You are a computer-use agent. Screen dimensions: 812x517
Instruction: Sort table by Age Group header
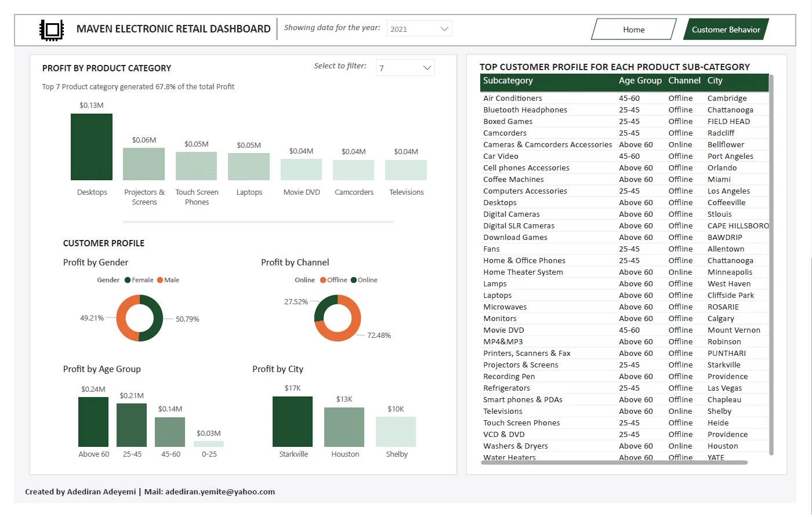pyautogui.click(x=640, y=81)
